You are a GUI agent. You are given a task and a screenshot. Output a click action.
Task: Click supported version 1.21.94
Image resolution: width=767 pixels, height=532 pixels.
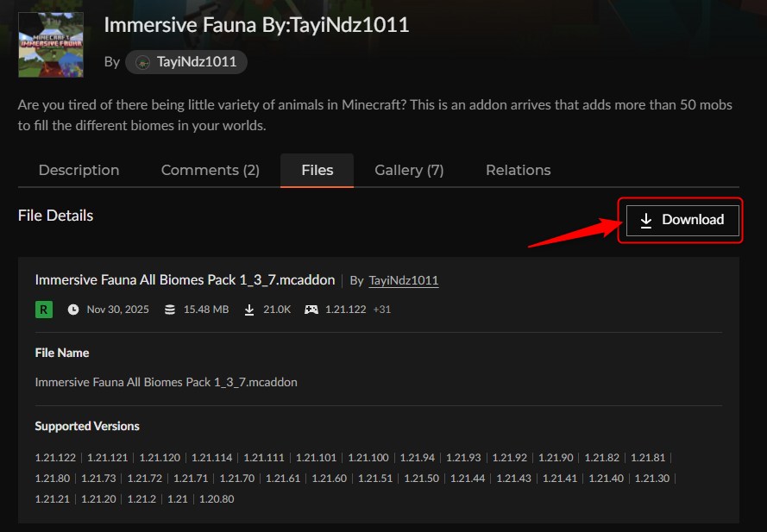[418, 458]
